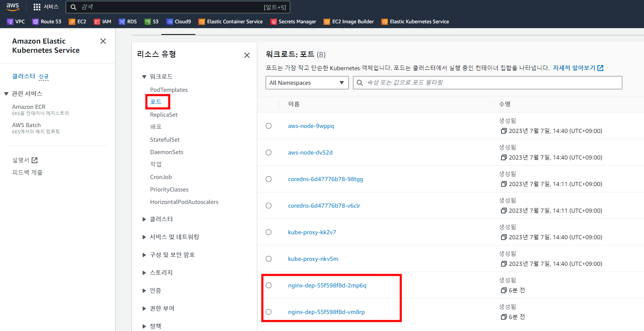Expand the 스토리지 section

pos(144,273)
